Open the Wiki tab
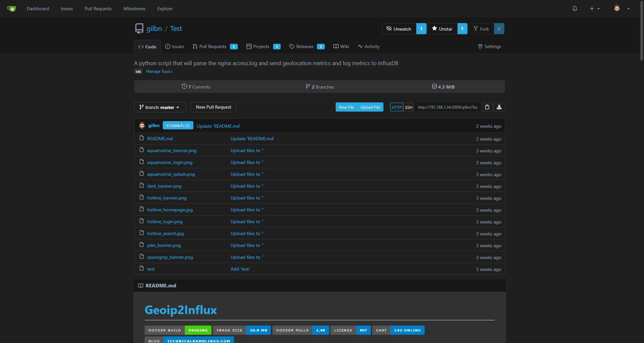 point(341,46)
